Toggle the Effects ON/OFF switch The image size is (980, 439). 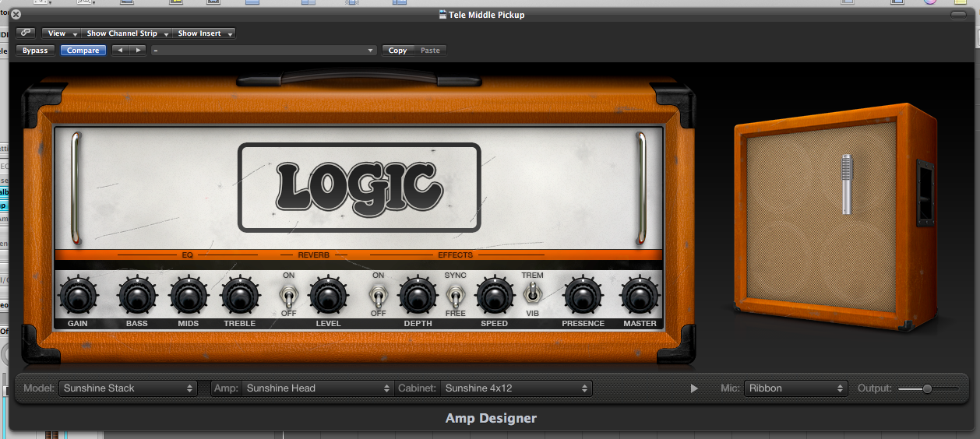point(379,296)
